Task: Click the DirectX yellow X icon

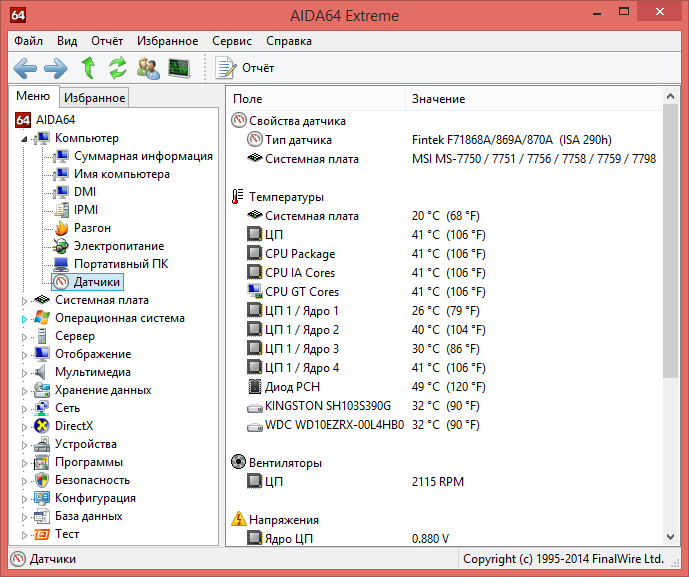Action: 42,426
